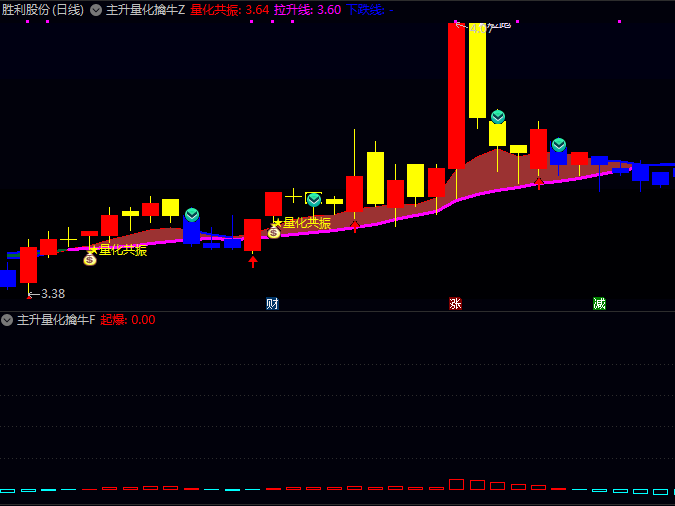Click the 主升量化擒牛F indicator name
The height and width of the screenshot is (506, 675).
click(56, 320)
